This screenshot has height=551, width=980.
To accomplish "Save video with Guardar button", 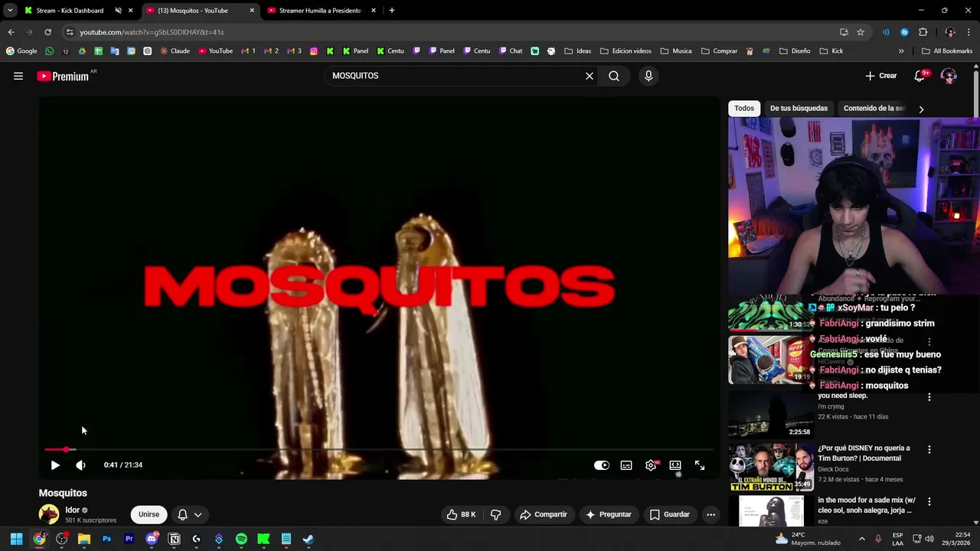I will point(670,514).
